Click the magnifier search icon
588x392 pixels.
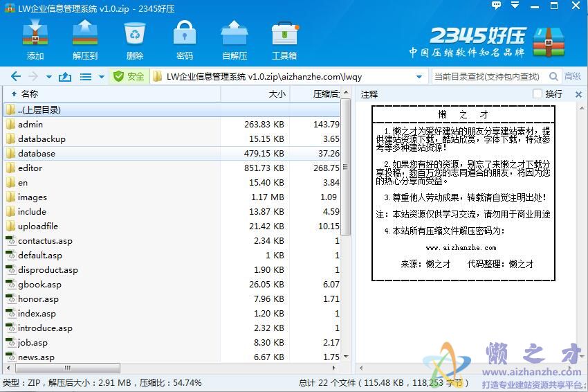[553, 77]
